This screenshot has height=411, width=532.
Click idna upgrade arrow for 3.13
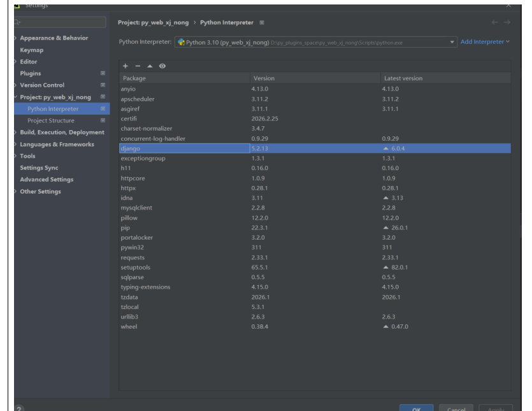(x=385, y=198)
